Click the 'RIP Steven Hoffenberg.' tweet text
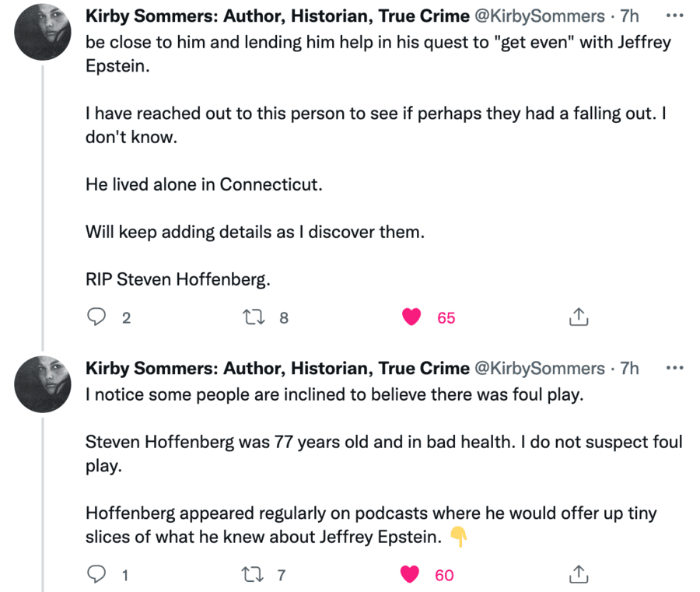 [178, 280]
